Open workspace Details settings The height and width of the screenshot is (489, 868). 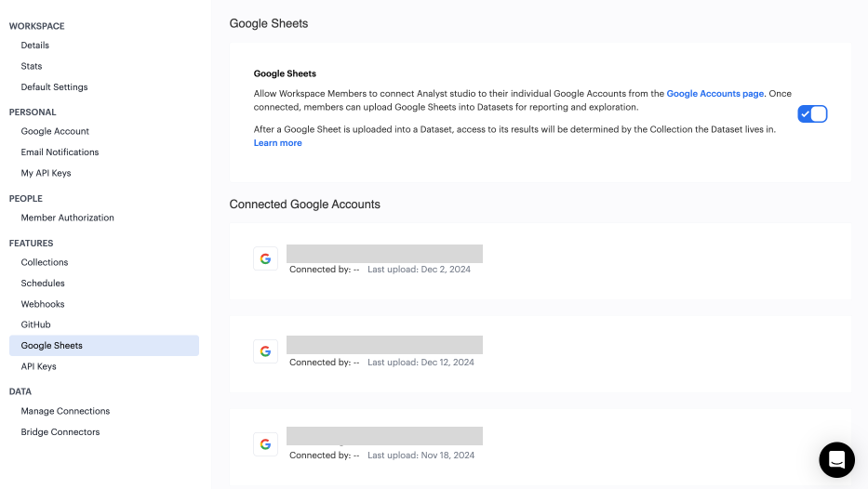coord(35,46)
